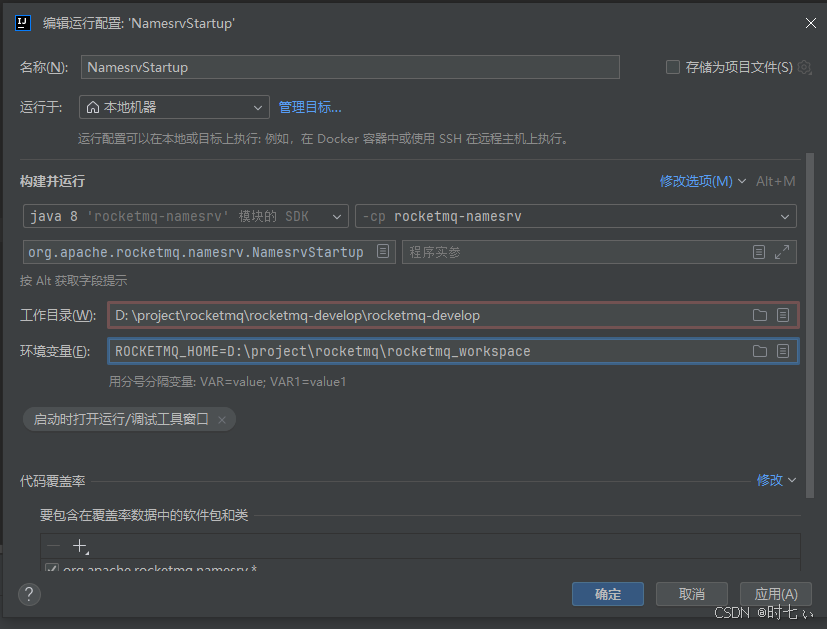
Task: Click help question mark icon
Action: [x=28, y=594]
